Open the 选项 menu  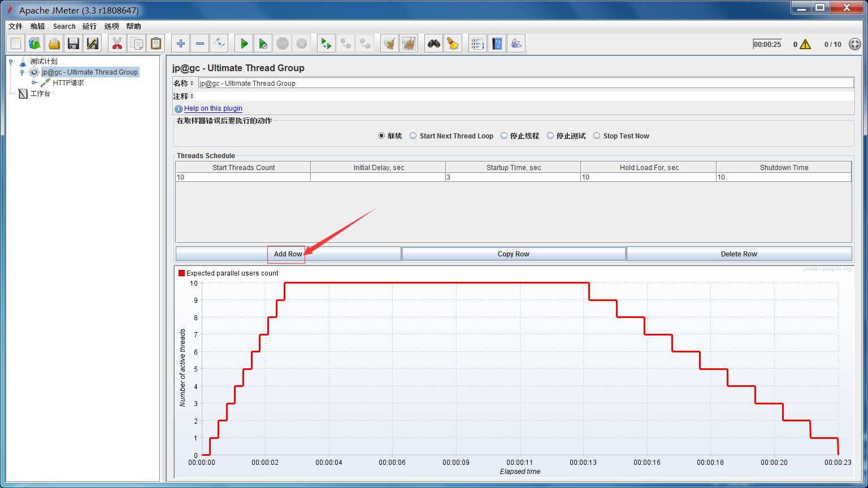pos(112,26)
